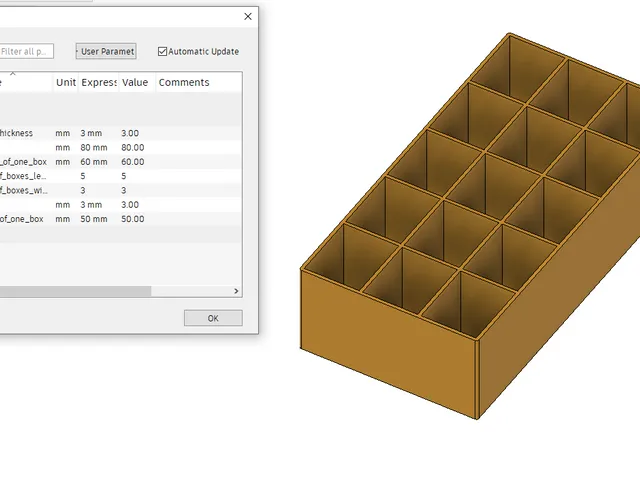The width and height of the screenshot is (640, 480).
Task: Select the 80 mm expression cell
Action: pyautogui.click(x=94, y=148)
